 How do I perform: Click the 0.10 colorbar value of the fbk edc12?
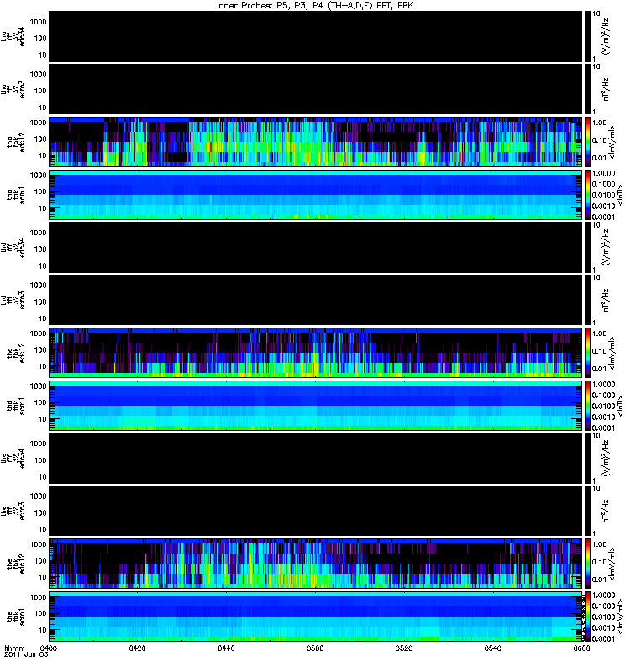point(600,562)
